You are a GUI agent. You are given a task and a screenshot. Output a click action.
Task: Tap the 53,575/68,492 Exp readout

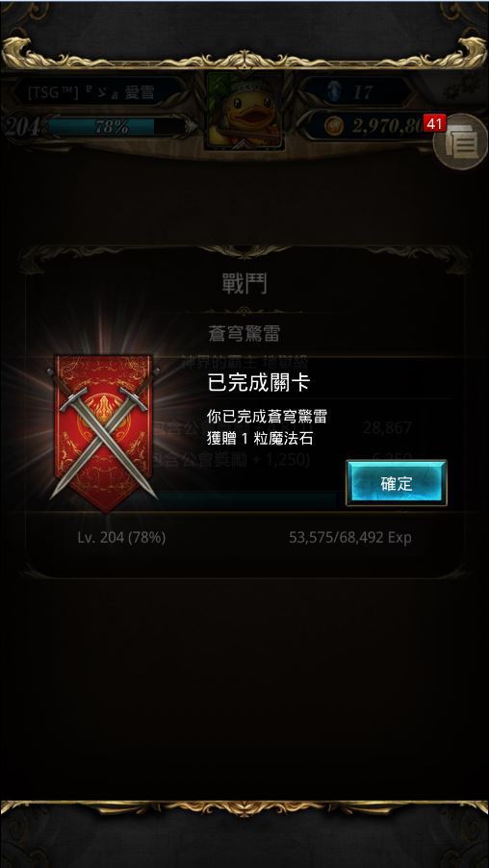click(x=350, y=538)
